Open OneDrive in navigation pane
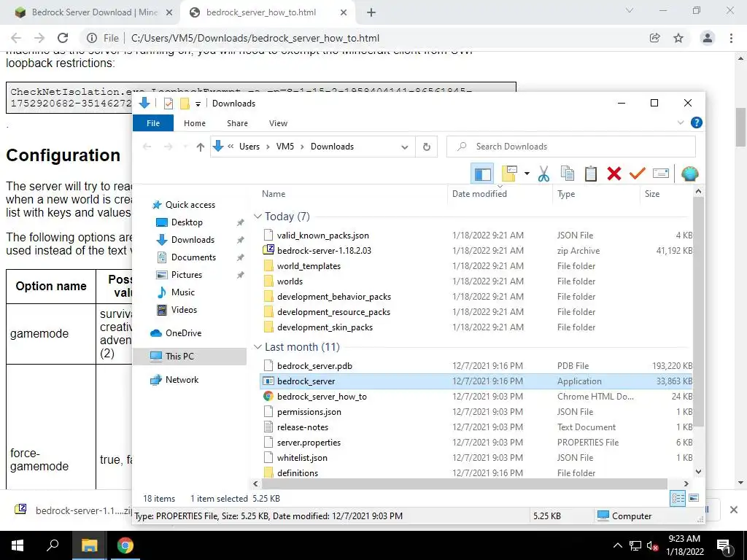The height and width of the screenshot is (560, 747). click(183, 333)
